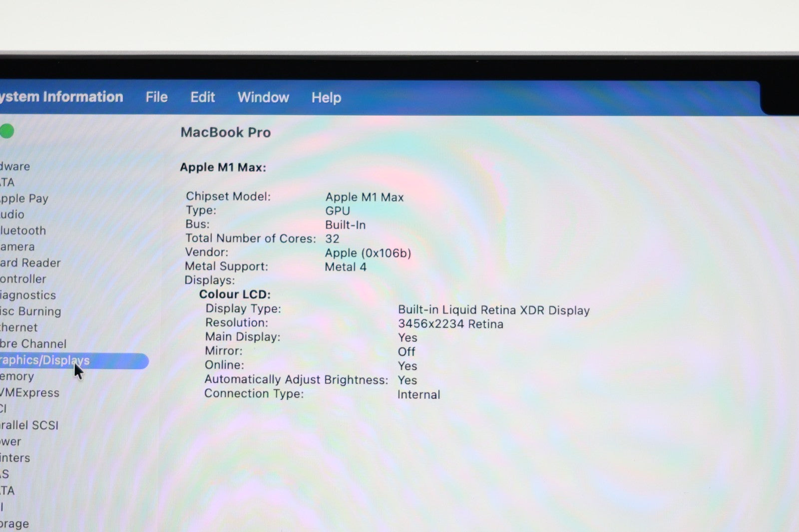Select Card Reader in the sidebar
The width and height of the screenshot is (799, 532).
tap(30, 263)
